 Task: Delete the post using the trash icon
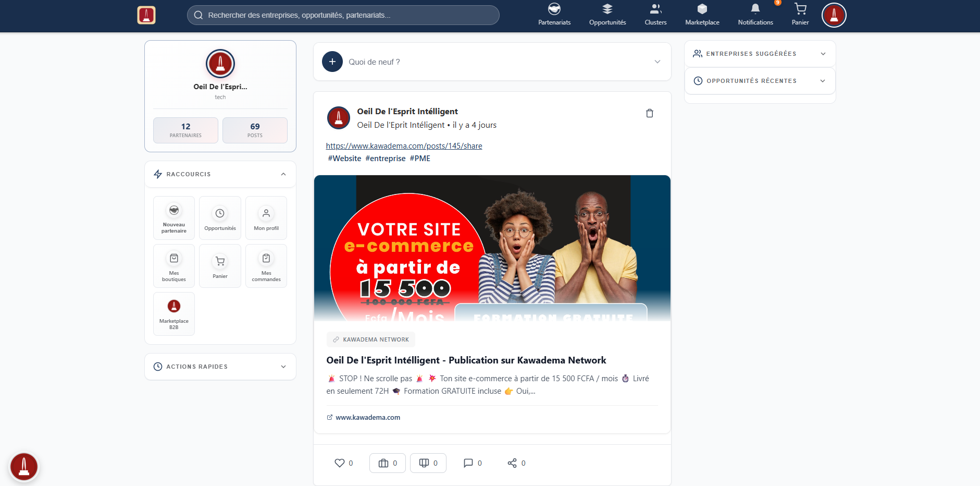coord(649,113)
